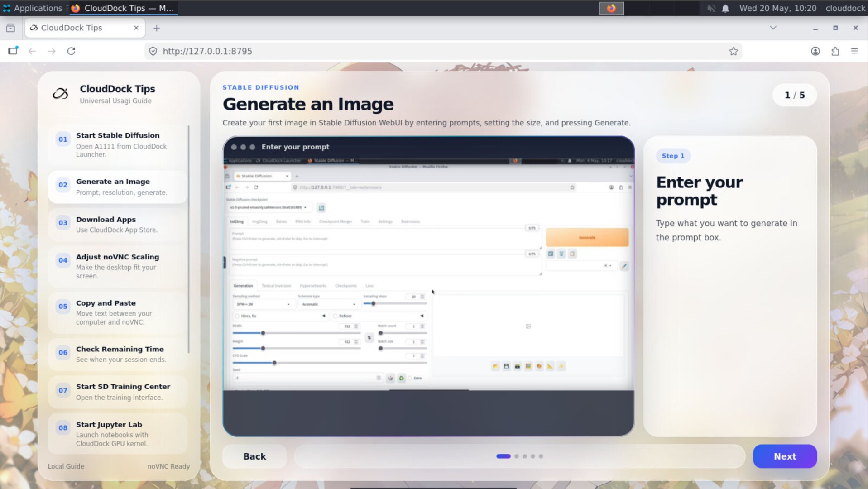Click the date and time clock
The width and height of the screenshot is (868, 489).
[777, 8]
